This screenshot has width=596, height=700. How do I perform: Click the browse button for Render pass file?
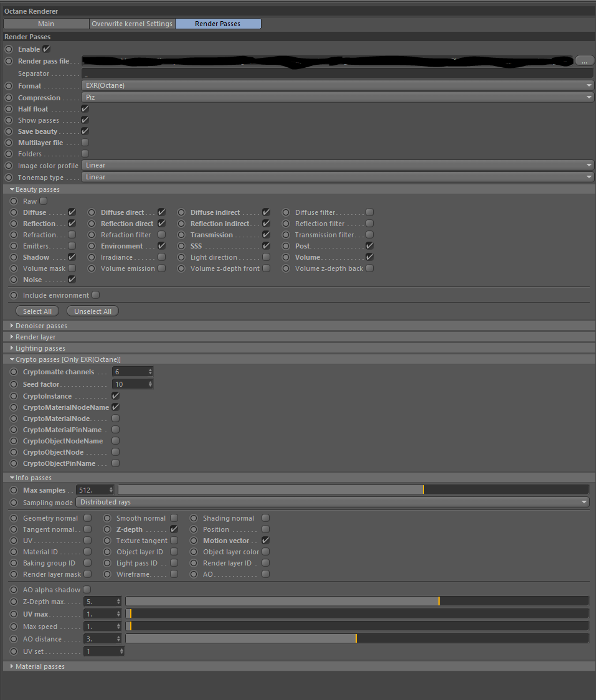[x=584, y=61]
